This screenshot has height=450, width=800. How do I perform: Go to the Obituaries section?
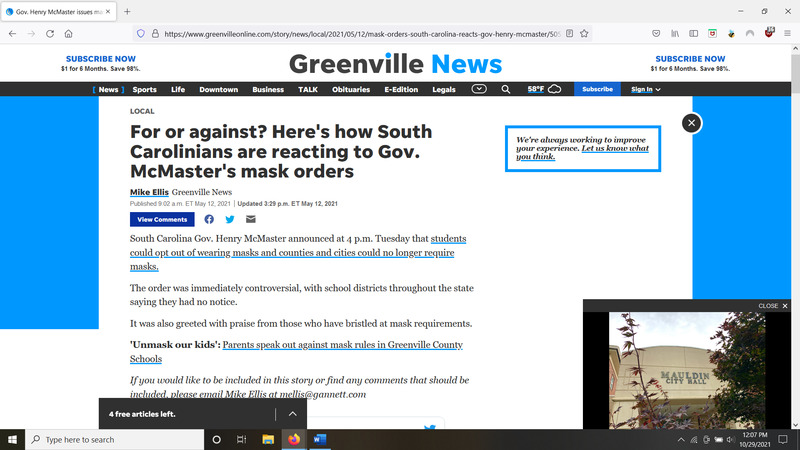(x=350, y=89)
